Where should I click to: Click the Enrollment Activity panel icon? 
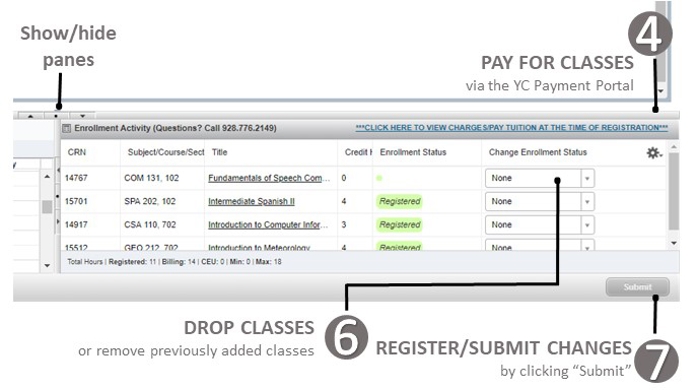[66, 128]
